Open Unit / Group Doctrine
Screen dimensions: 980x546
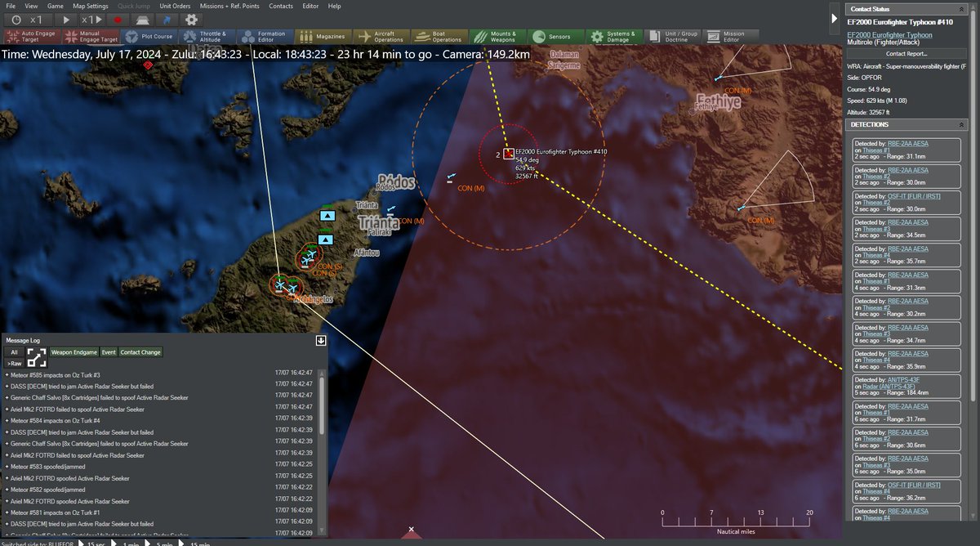pos(670,37)
